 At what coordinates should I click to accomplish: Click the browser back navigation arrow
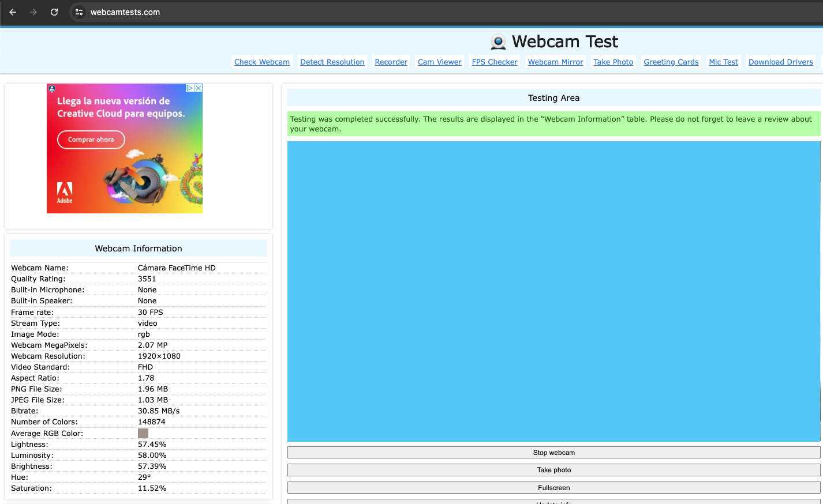click(x=12, y=12)
